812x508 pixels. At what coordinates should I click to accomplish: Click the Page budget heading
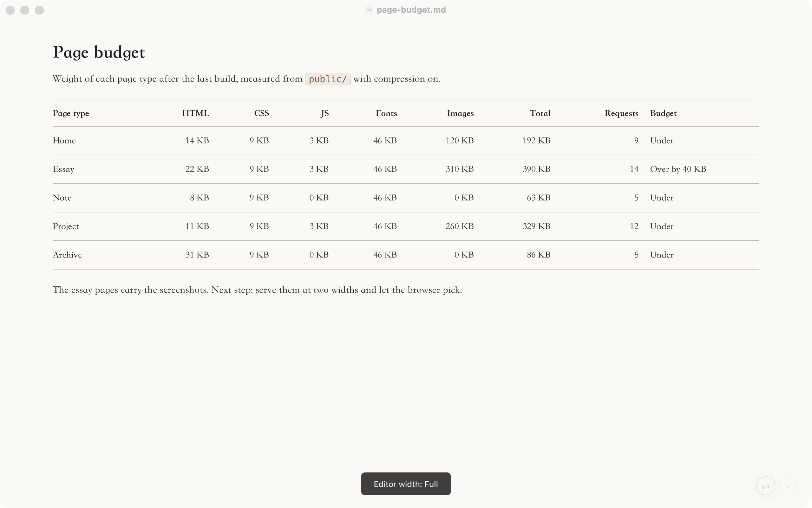[99, 52]
